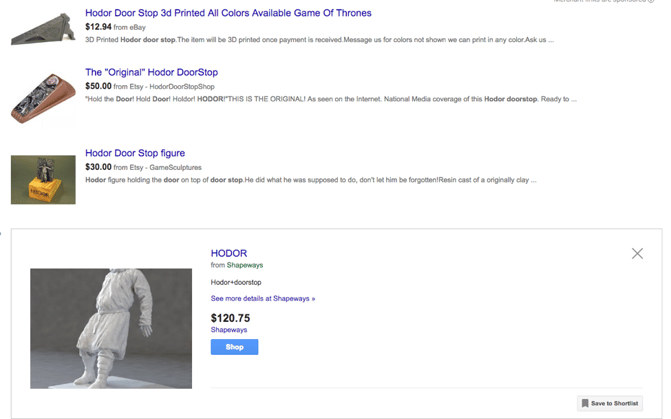Click the sponsored merchant links info icon

coord(651,2)
